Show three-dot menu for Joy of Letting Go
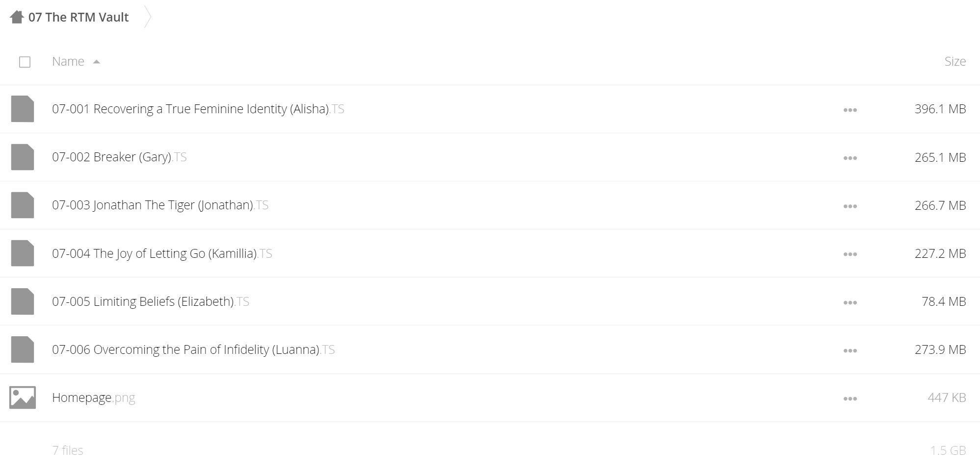The image size is (980, 472). click(850, 254)
